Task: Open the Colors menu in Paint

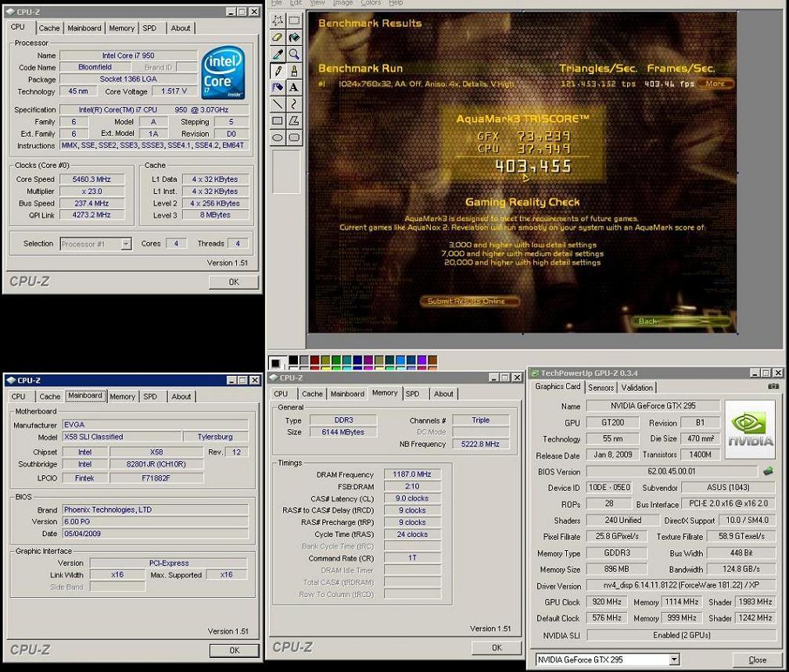Action: 371,3
